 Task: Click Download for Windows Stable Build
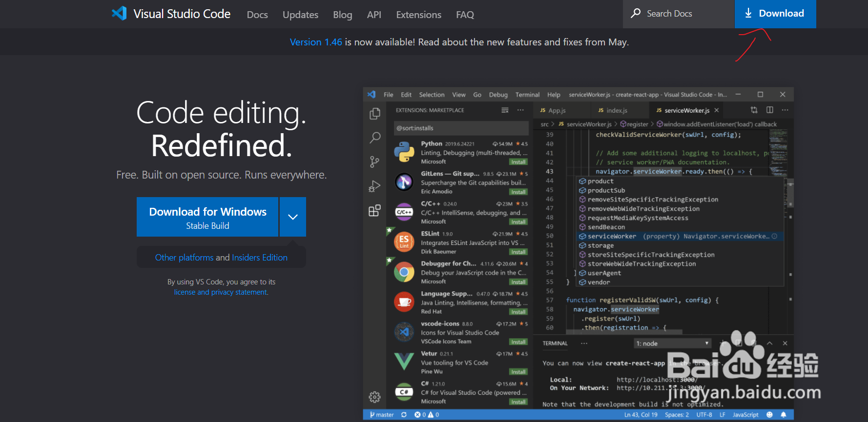(207, 217)
